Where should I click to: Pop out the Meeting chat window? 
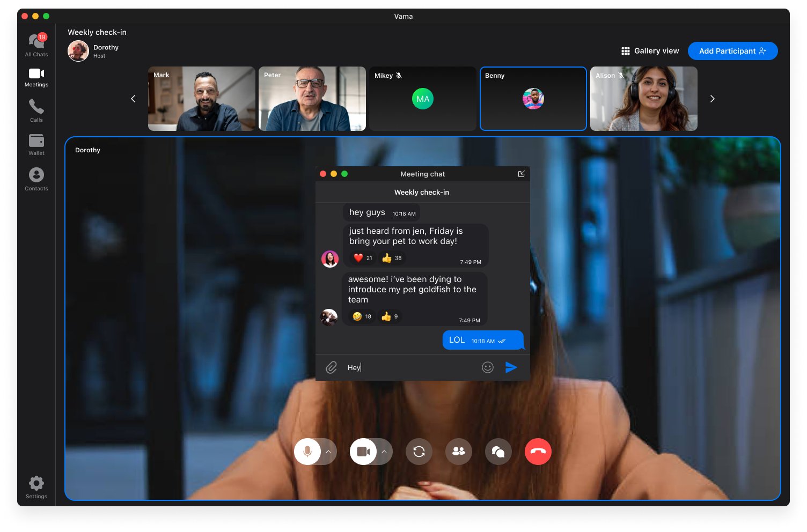click(x=521, y=174)
